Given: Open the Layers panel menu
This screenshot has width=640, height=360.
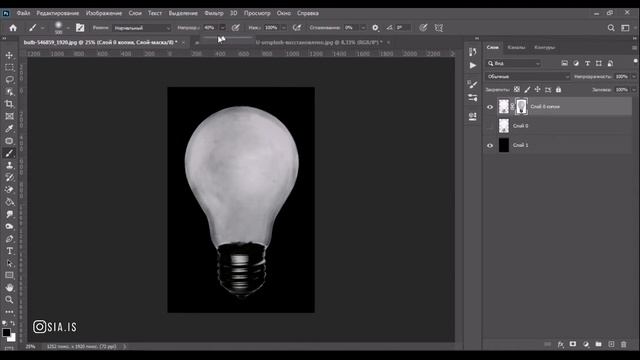Looking at the screenshot, I should click(634, 47).
